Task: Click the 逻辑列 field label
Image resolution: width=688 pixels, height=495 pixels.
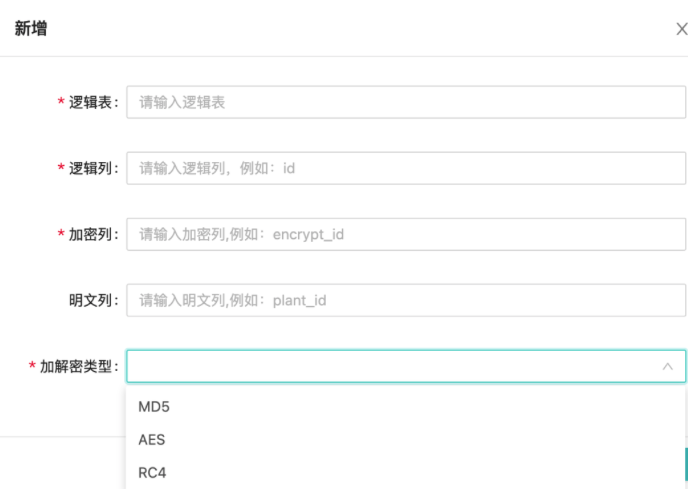Action: click(93, 168)
